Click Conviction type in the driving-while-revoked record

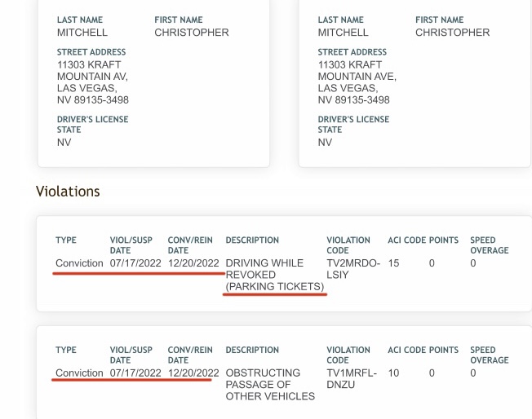(x=79, y=263)
